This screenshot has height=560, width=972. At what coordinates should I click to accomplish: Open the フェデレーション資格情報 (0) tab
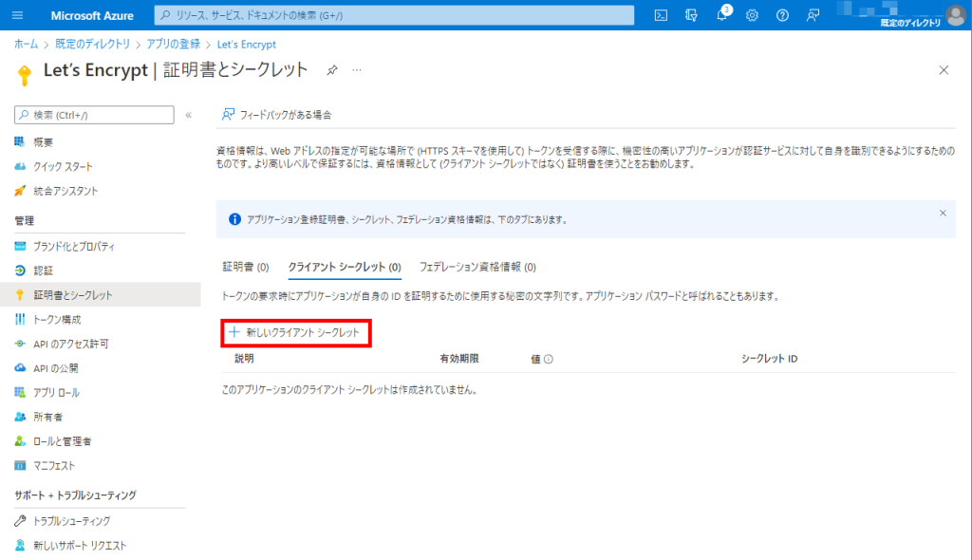pos(478,268)
